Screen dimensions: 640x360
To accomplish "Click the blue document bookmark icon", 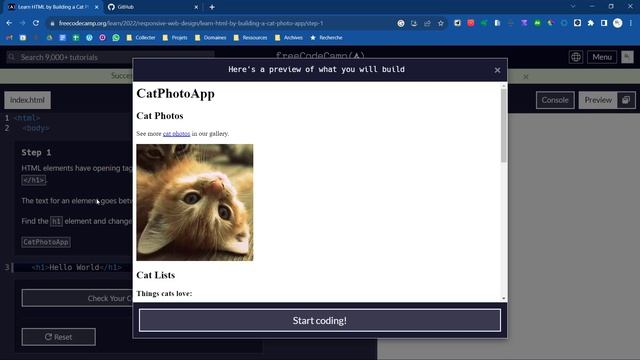I will [62, 38].
